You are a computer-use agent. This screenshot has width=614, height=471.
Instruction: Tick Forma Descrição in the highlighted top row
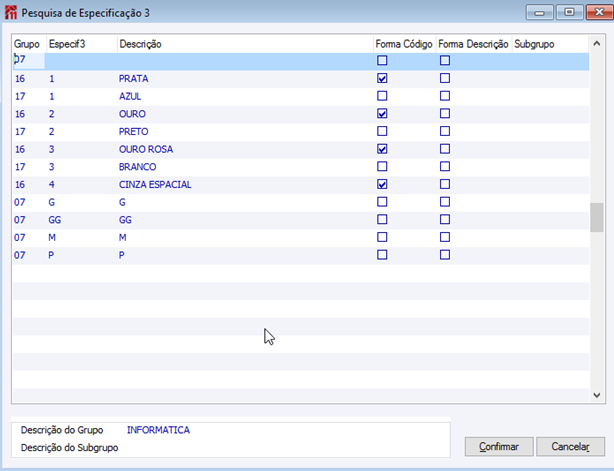(x=445, y=60)
